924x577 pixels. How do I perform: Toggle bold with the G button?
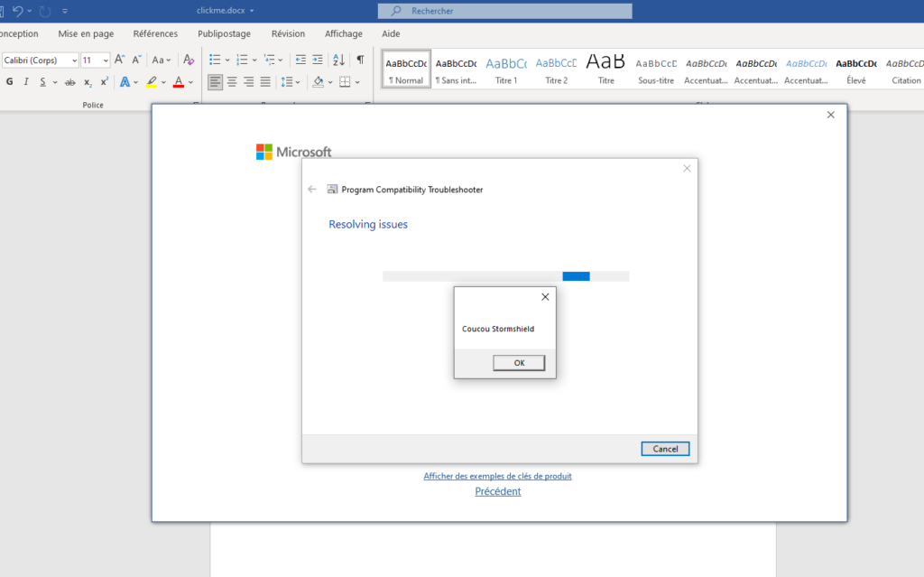click(9, 82)
